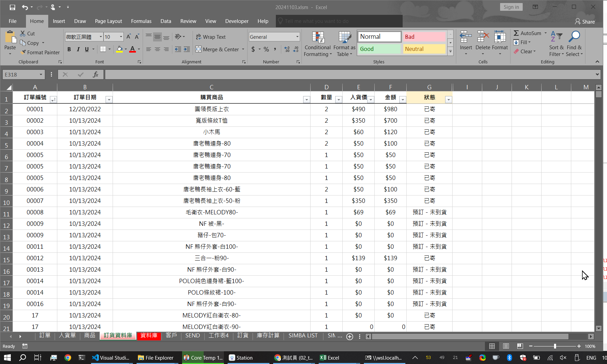Click the Format Painter brush icon

pyautogui.click(x=23, y=52)
